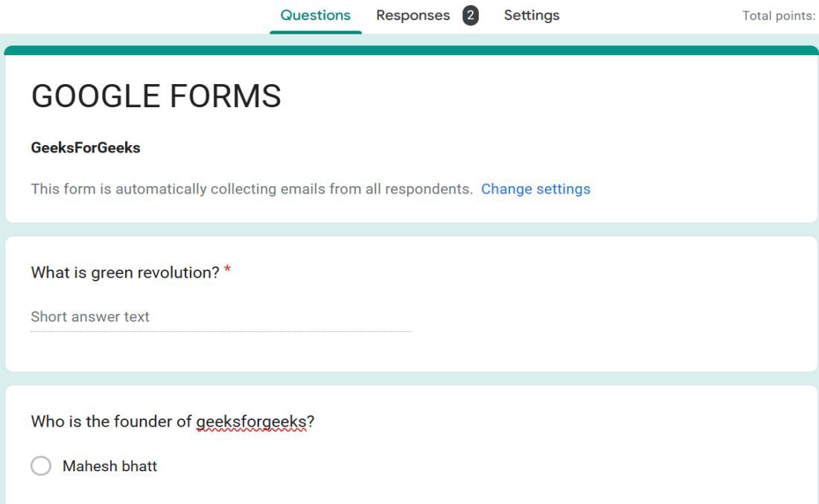Open the Settings tab
The height and width of the screenshot is (504, 819).
click(531, 15)
